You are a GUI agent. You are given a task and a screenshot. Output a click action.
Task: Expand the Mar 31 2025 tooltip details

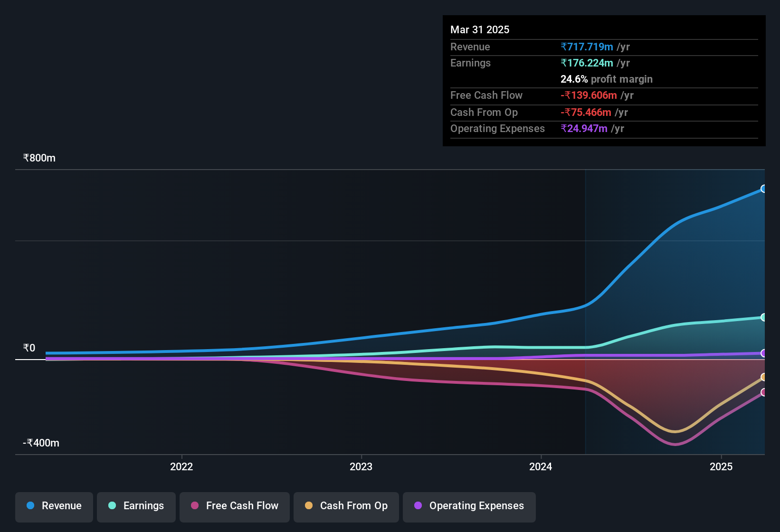point(480,29)
